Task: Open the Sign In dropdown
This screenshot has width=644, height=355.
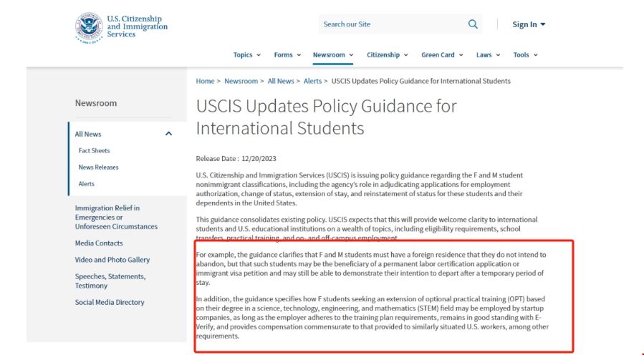Action: coord(529,24)
